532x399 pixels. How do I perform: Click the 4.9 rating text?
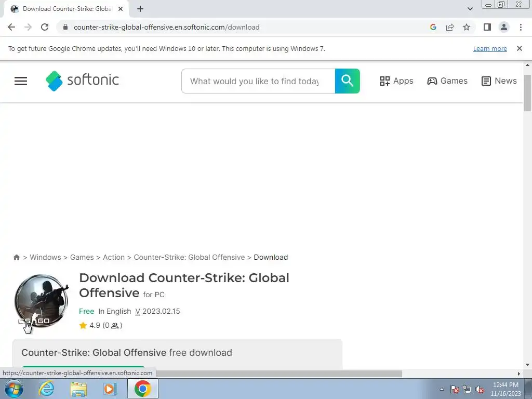(95, 325)
